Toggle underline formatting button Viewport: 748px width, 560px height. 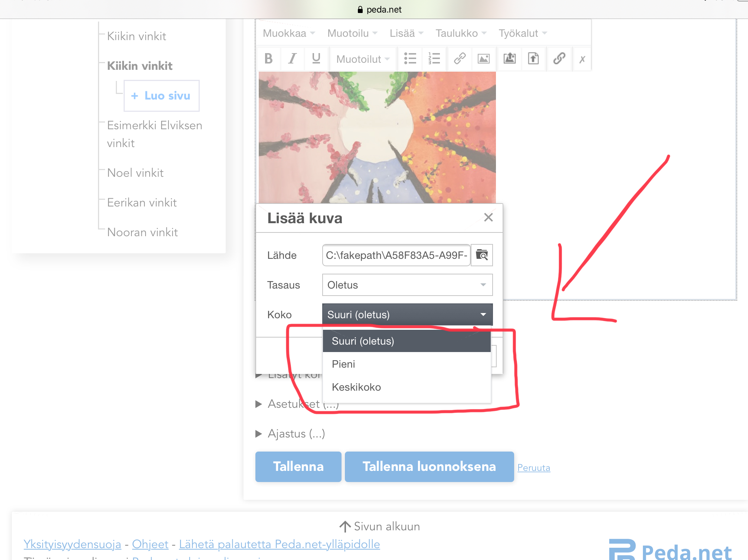click(316, 59)
